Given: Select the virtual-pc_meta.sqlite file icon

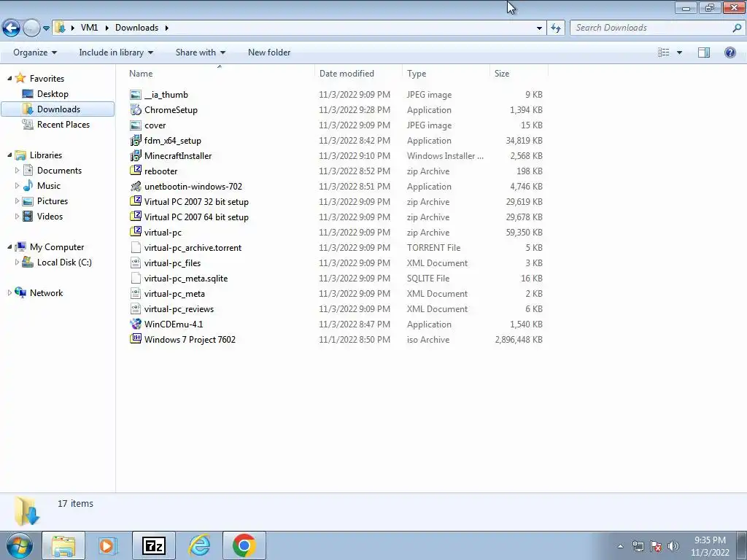Looking at the screenshot, I should coord(136,278).
